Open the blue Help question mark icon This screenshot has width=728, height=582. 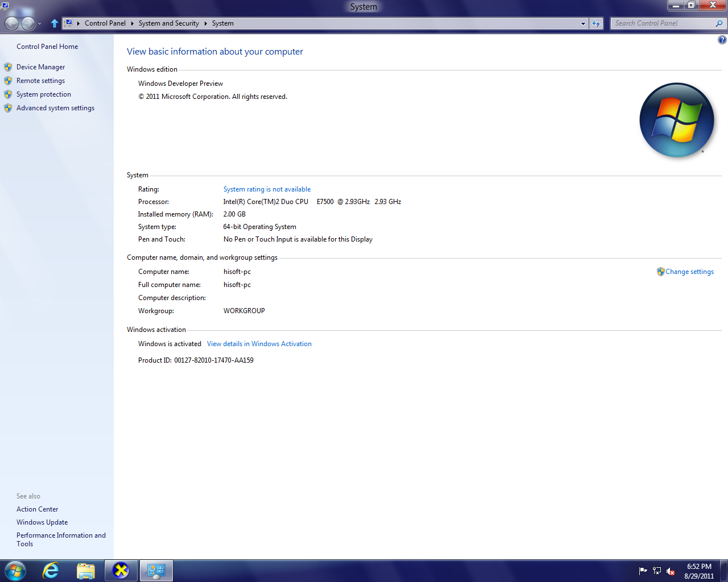point(722,40)
